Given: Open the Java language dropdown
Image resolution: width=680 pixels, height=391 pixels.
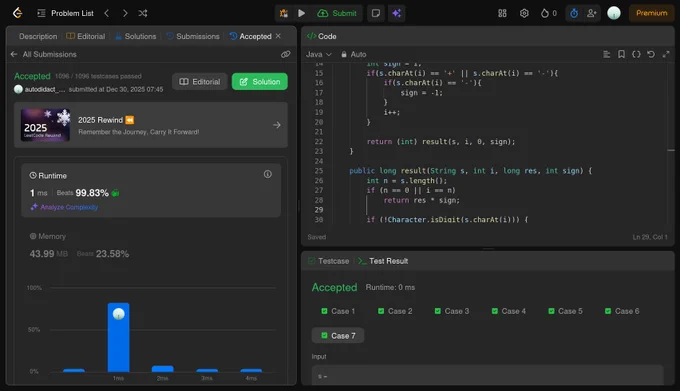Looking at the screenshot, I should [x=318, y=54].
